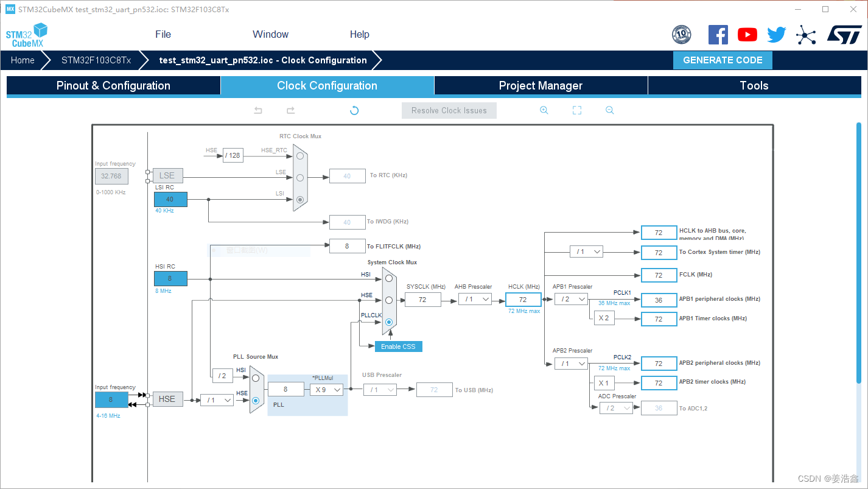Click the test_stm32_uart_pn532.ioc breadcrumb
The width and height of the screenshot is (868, 489).
[263, 60]
